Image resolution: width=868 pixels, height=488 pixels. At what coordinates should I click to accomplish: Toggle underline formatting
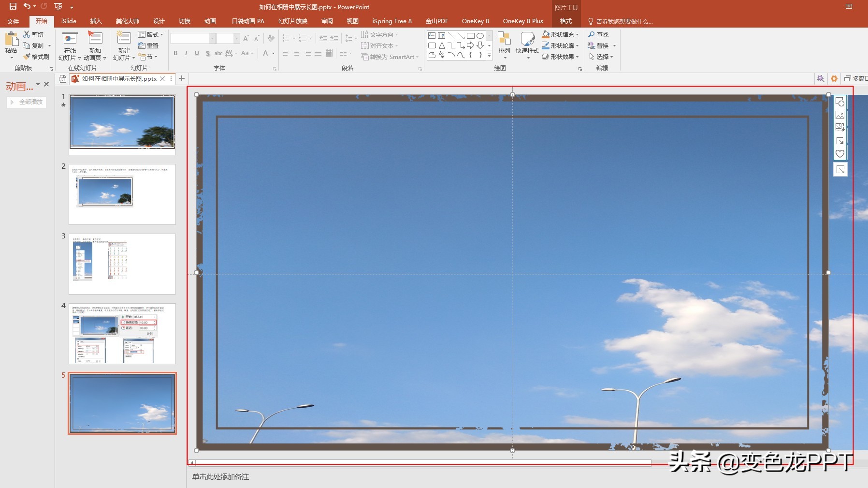coord(197,53)
